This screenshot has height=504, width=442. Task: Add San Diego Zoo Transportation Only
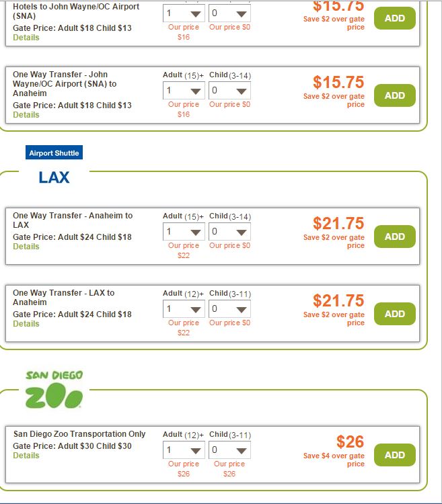(394, 455)
